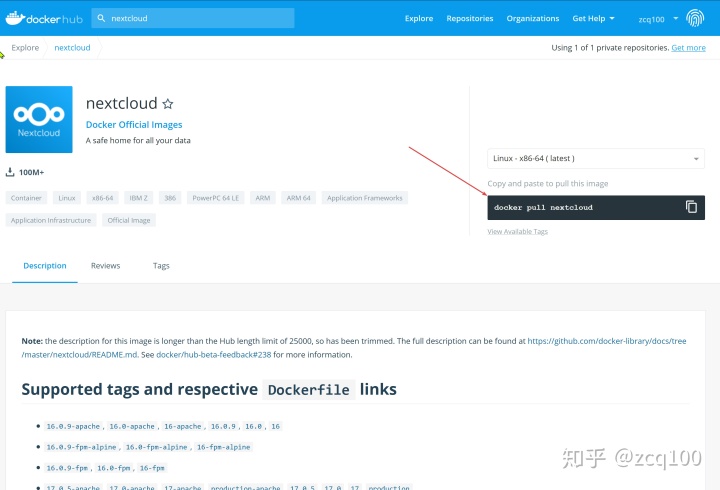Click the search magnifier icon
The image size is (720, 490).
pyautogui.click(x=101, y=18)
